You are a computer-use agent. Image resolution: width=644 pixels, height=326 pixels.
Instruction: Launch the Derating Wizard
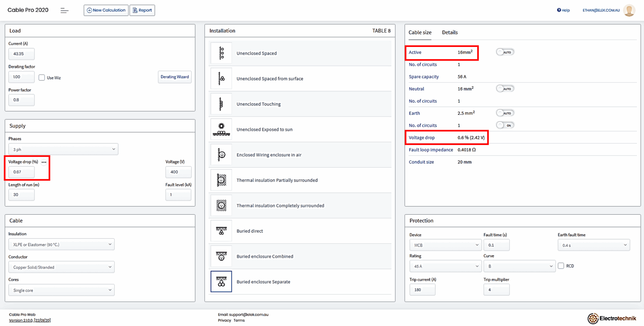(x=174, y=77)
